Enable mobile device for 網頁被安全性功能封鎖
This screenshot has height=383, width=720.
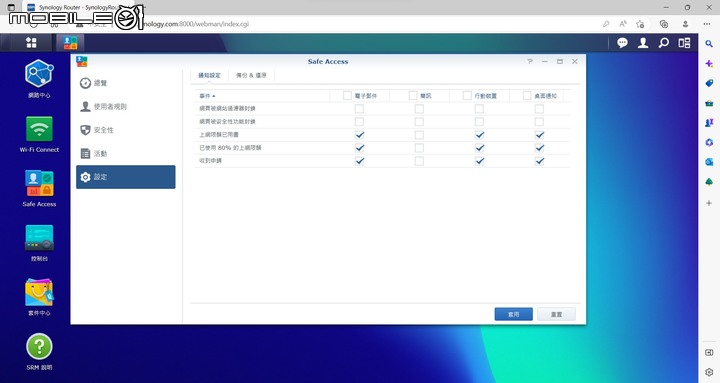point(479,122)
